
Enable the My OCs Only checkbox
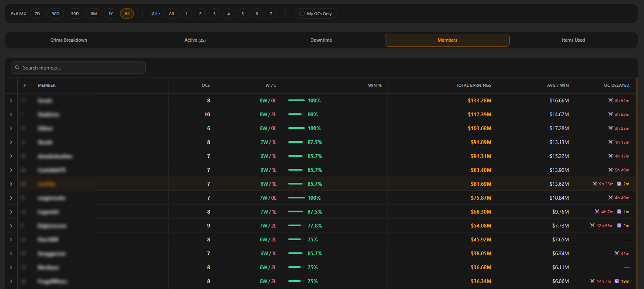click(302, 13)
